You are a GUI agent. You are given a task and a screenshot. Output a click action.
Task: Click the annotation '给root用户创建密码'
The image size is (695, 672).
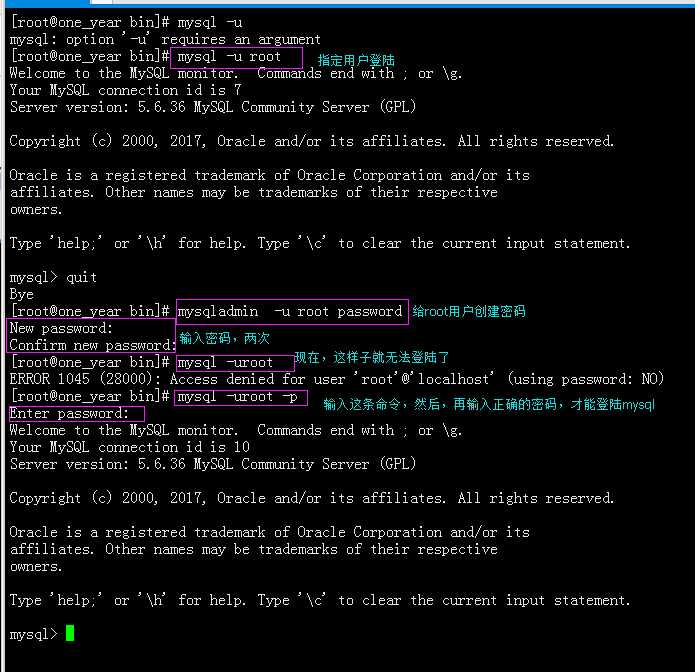(x=469, y=311)
